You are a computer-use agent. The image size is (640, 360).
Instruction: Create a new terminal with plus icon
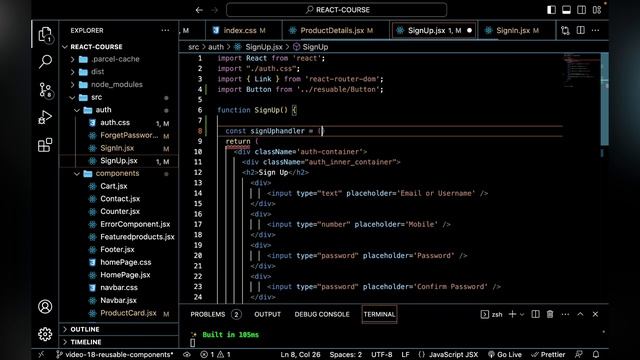pos(512,314)
